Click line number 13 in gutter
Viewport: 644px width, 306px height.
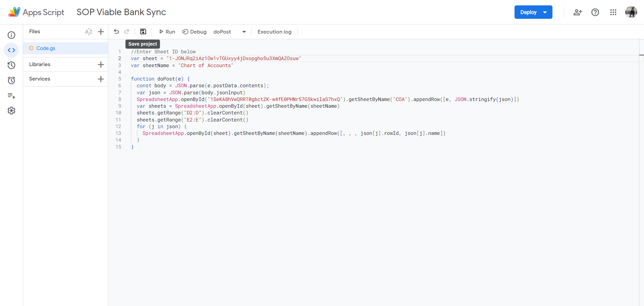tap(118, 133)
